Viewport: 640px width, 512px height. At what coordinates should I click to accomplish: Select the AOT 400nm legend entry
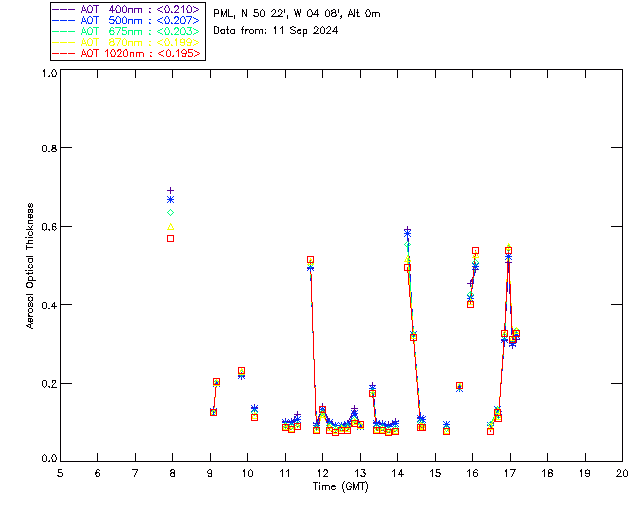pos(127,9)
